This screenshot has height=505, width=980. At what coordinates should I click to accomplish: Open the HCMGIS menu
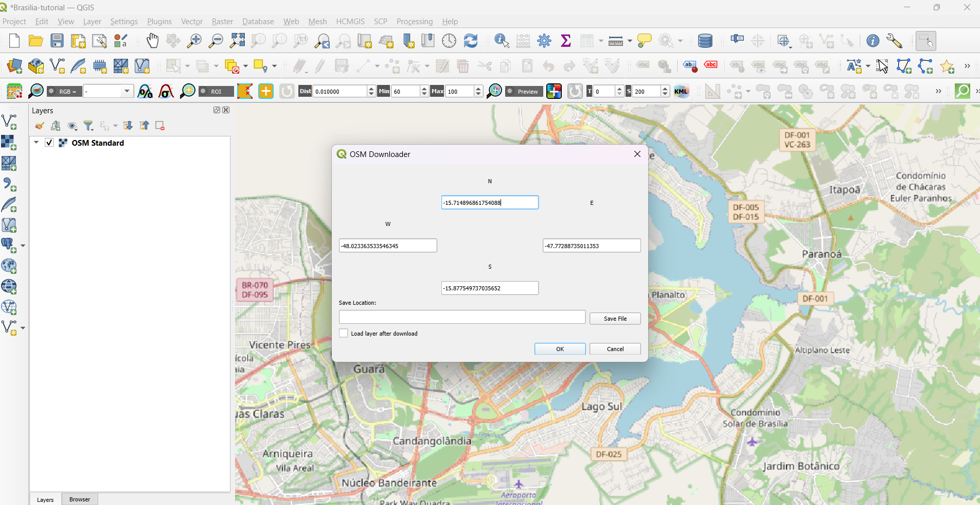(350, 22)
